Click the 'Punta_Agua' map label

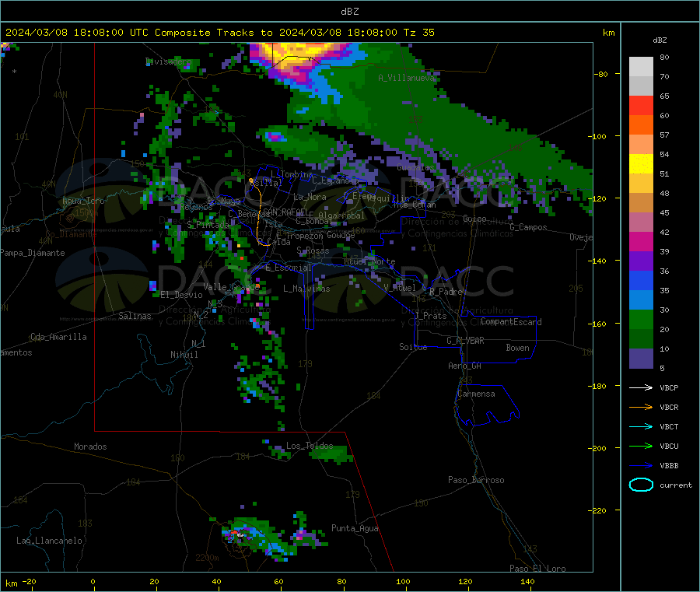(x=355, y=528)
